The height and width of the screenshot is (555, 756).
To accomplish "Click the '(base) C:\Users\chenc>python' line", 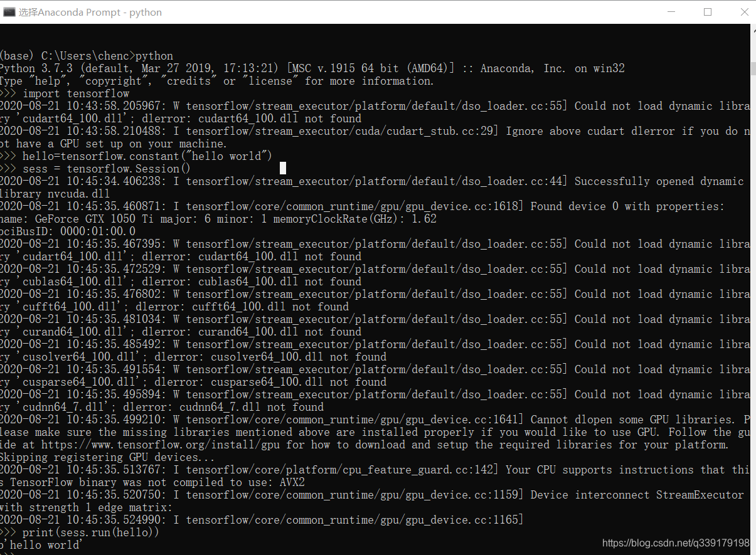I will coord(87,56).
